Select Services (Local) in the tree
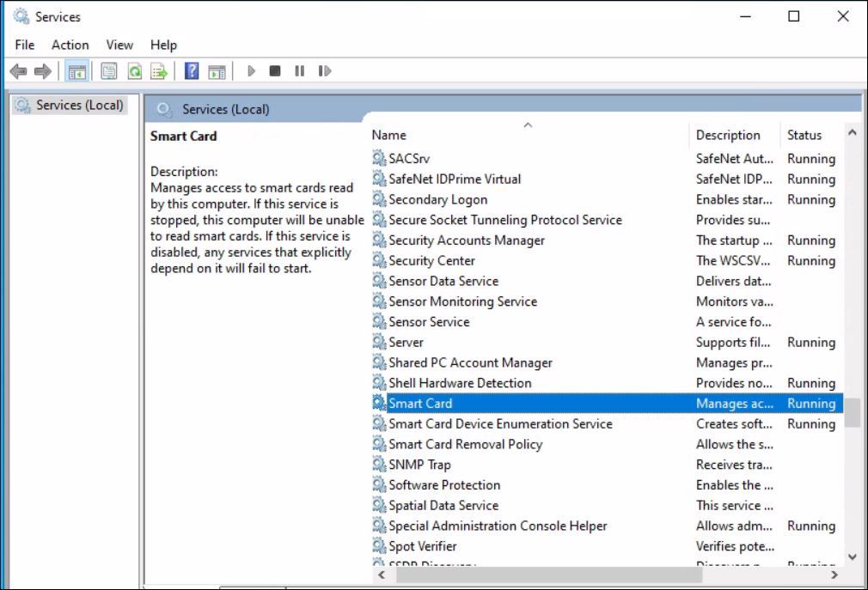 click(70, 105)
